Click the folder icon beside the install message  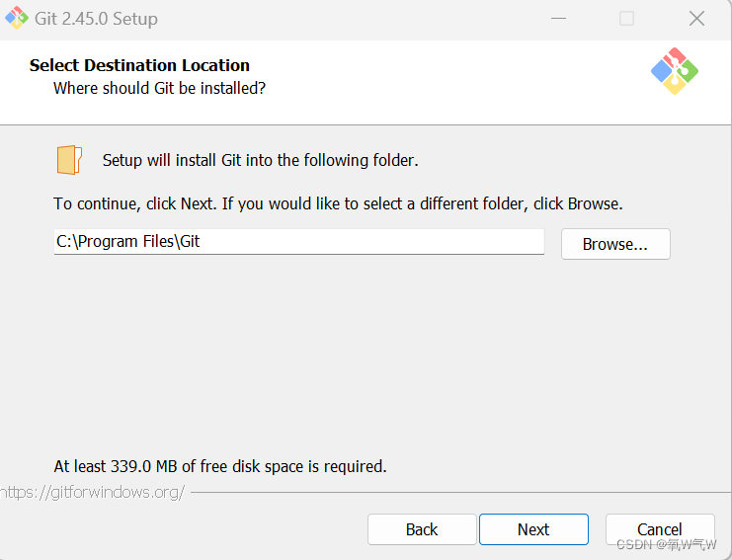pos(69,160)
